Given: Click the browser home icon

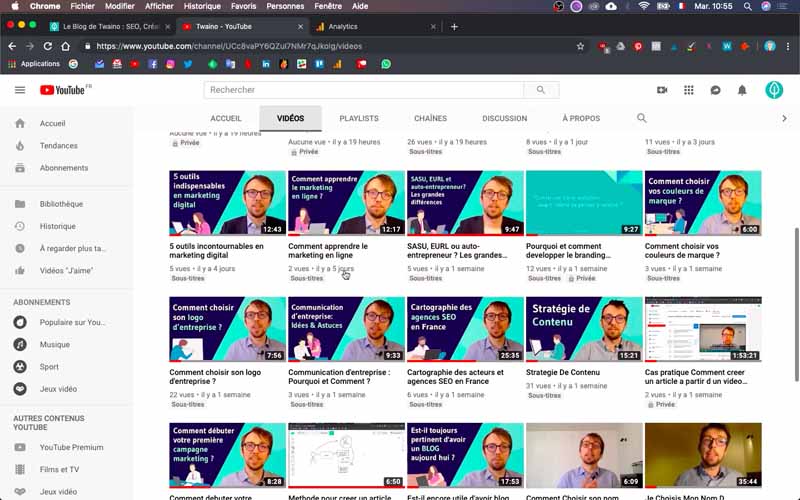Looking at the screenshot, I should coord(65,46).
